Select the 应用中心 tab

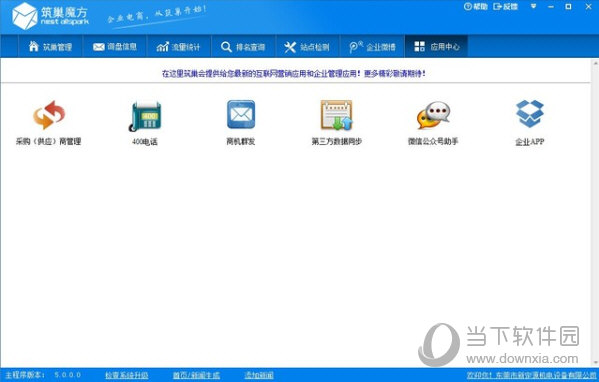(436, 47)
